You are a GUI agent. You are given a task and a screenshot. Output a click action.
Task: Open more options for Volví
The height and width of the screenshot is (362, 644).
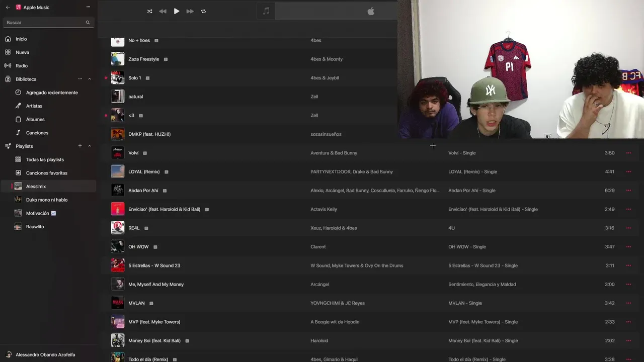pyautogui.click(x=628, y=153)
